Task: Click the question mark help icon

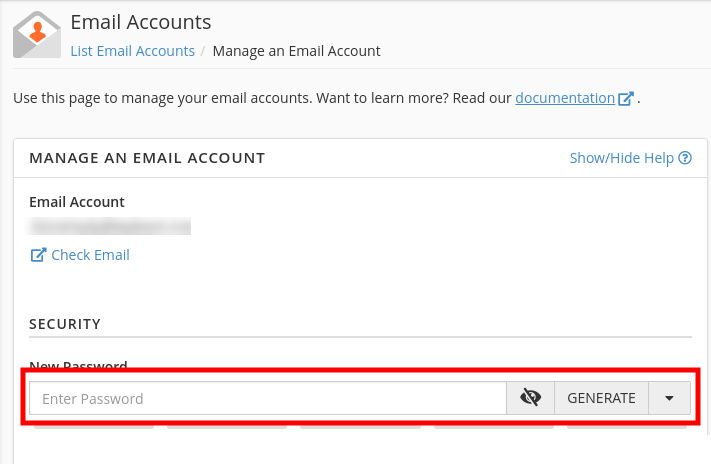Action: [x=686, y=158]
